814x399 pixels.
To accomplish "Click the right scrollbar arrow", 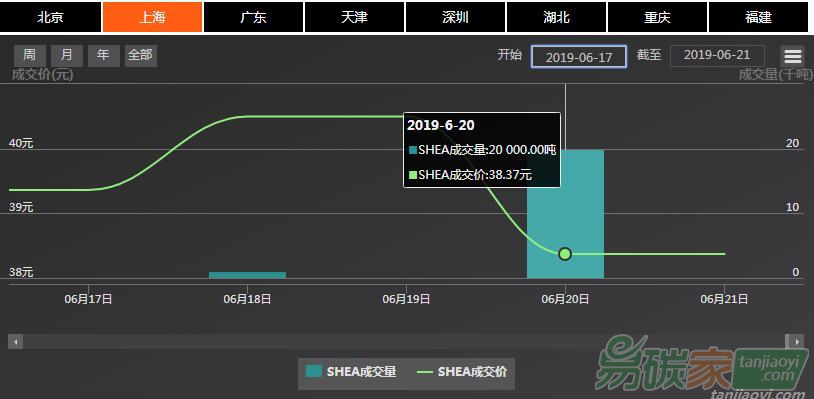I will coord(796,342).
